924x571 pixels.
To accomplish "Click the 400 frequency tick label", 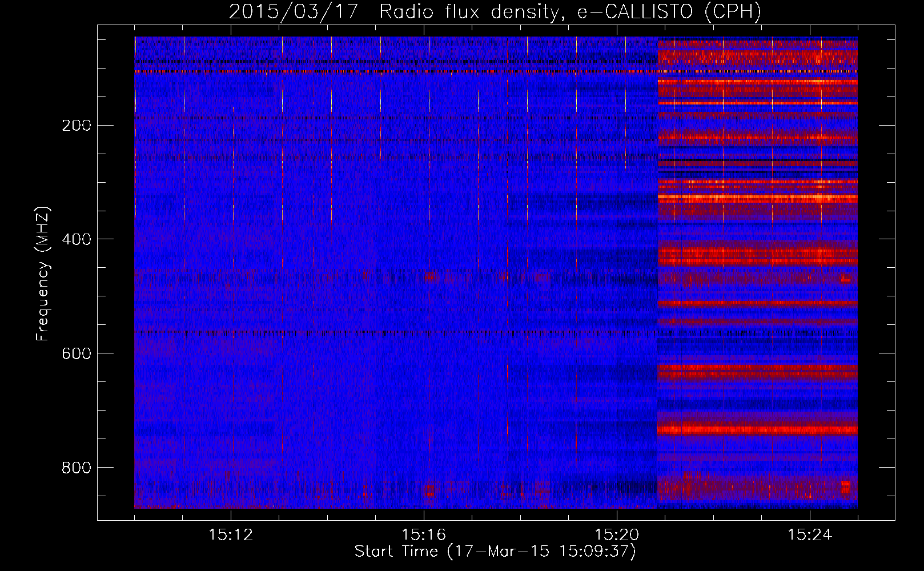I will 76,239.
